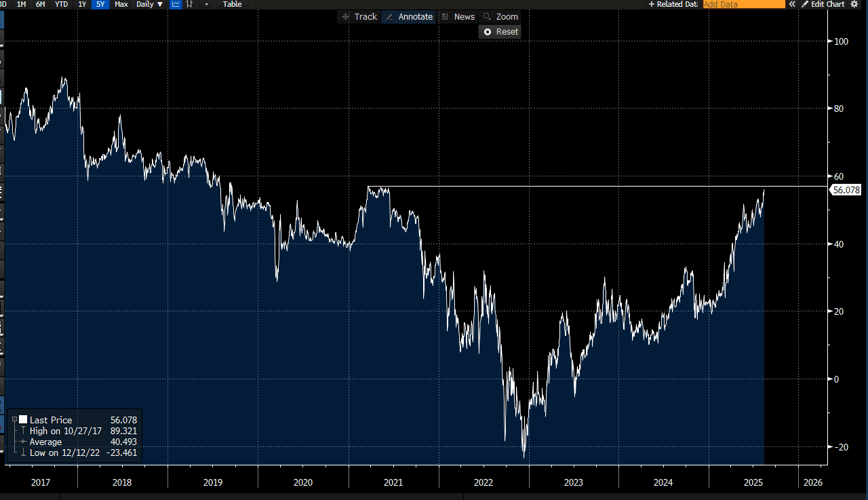Click the Low marker icon in legend
The width and height of the screenshot is (868, 500).
coord(23,453)
